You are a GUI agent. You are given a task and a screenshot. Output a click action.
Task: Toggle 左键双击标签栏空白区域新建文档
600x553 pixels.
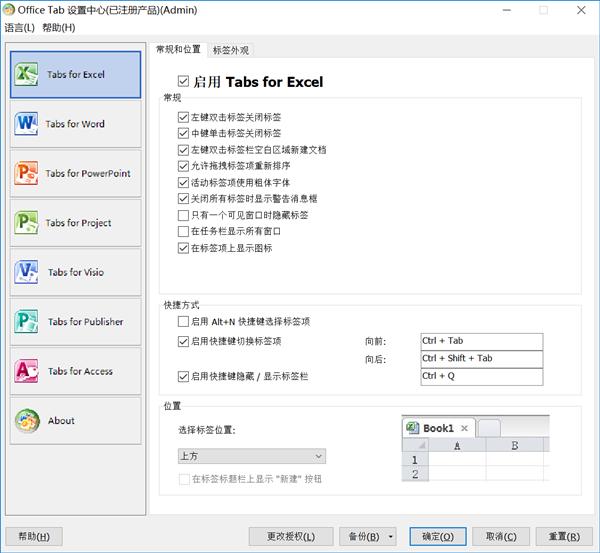click(x=183, y=150)
